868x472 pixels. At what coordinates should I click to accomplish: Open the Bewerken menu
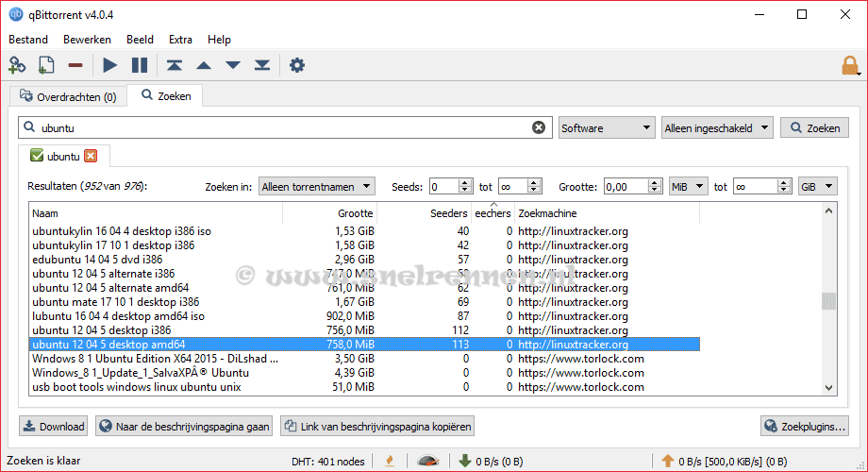click(x=87, y=40)
